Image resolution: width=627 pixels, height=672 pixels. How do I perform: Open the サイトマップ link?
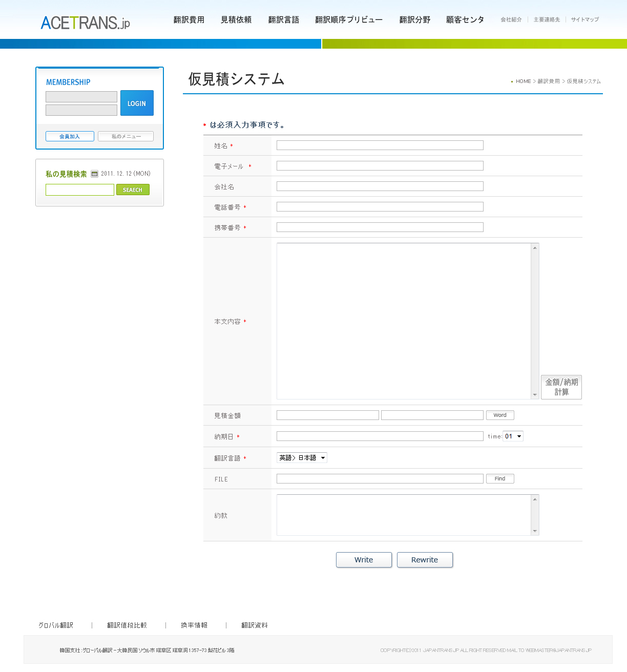point(584,19)
